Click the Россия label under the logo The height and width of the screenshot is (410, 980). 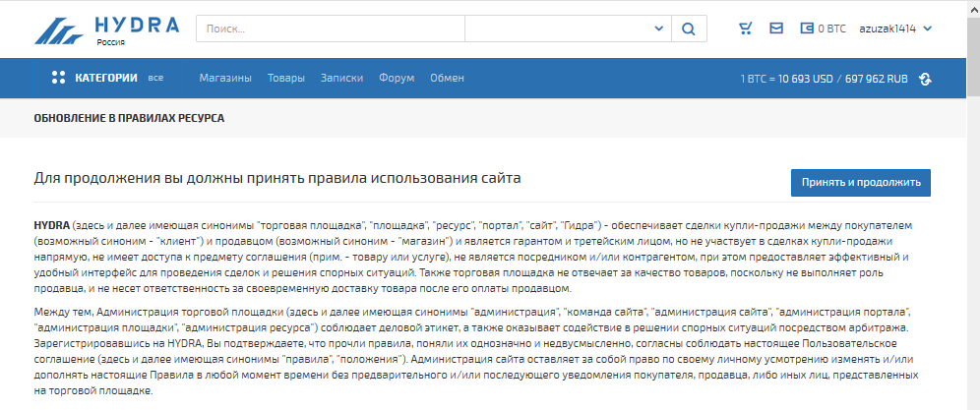point(110,42)
